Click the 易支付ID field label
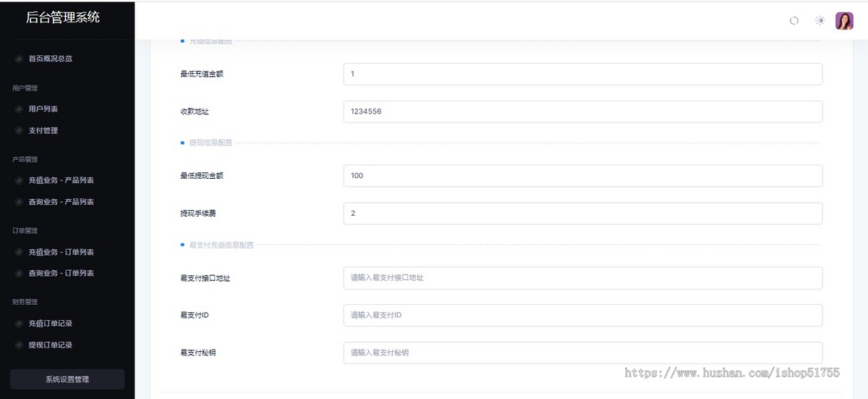Viewport: 868px width, 399px height. 195,315
